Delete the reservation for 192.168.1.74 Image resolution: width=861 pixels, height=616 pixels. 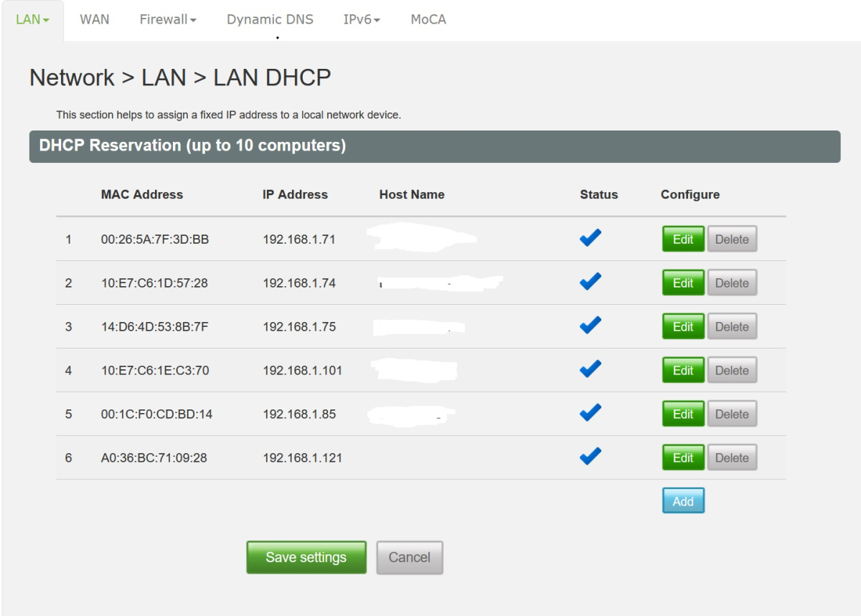pyautogui.click(x=732, y=282)
